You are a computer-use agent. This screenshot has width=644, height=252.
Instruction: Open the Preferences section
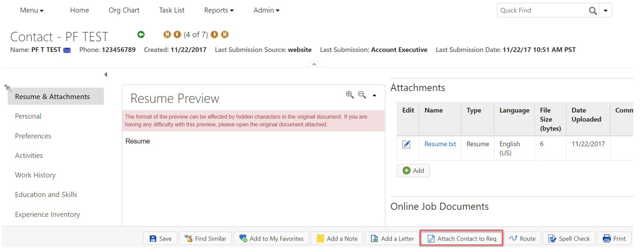click(x=33, y=136)
